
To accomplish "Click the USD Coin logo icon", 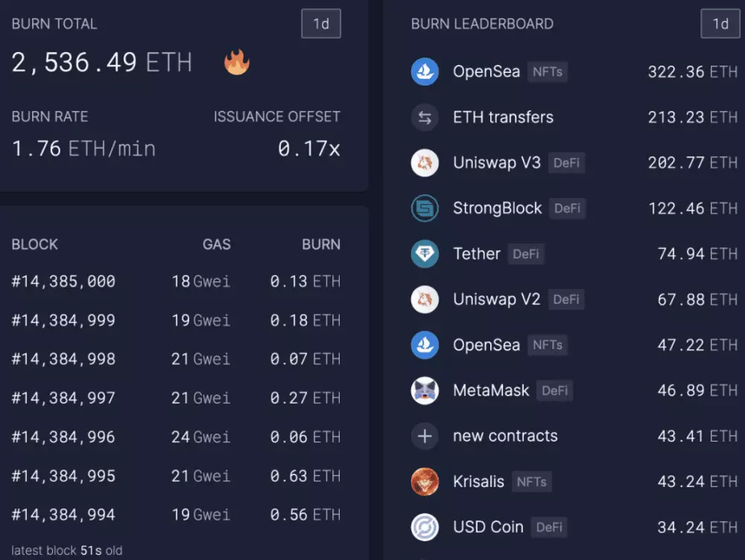I will pyautogui.click(x=425, y=526).
